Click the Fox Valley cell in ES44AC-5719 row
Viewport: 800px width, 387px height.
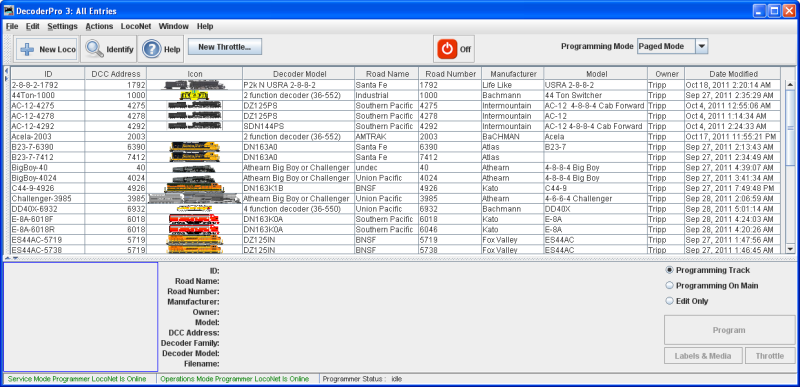click(513, 240)
